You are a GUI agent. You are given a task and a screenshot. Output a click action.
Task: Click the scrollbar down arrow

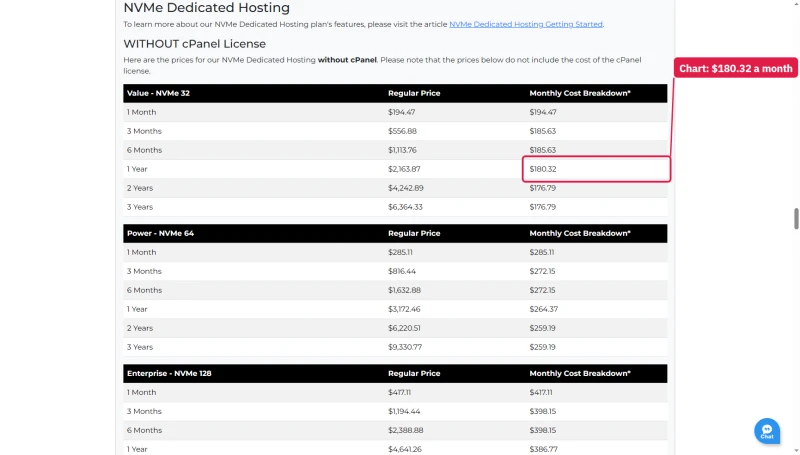(x=796, y=450)
